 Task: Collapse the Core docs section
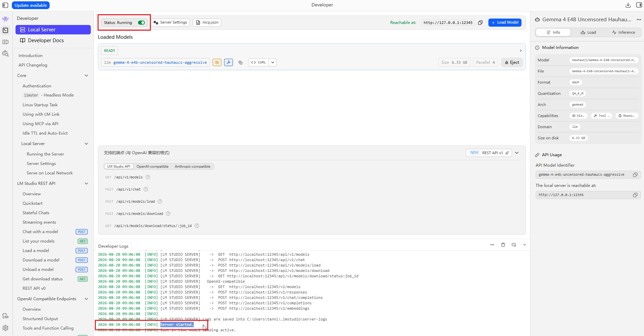86,76
